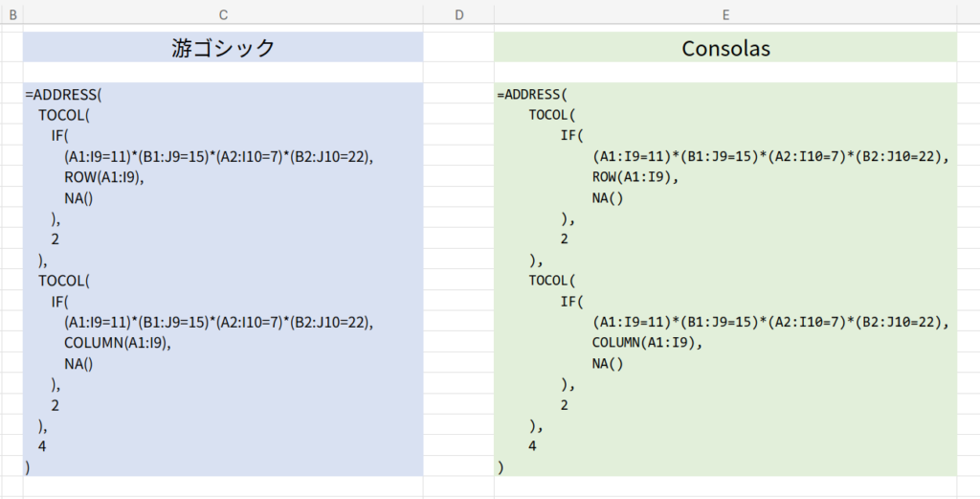
Task: Click empty cell below the green formula
Action: [x=725, y=488]
